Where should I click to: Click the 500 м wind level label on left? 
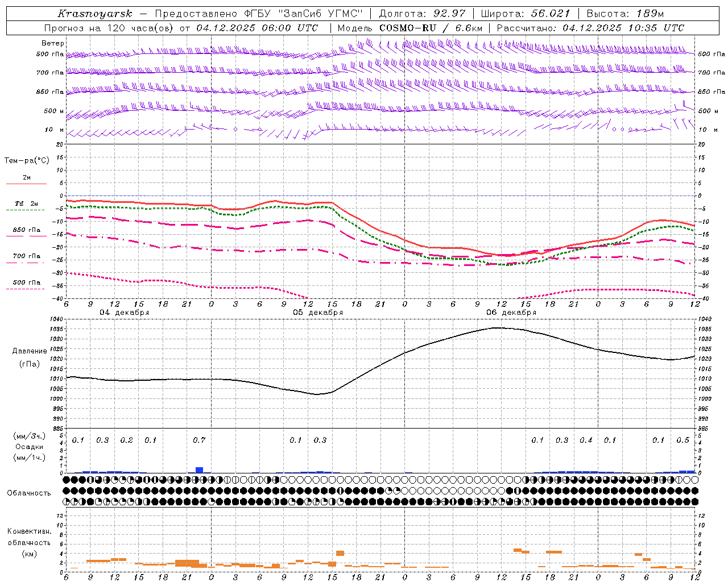coord(54,111)
